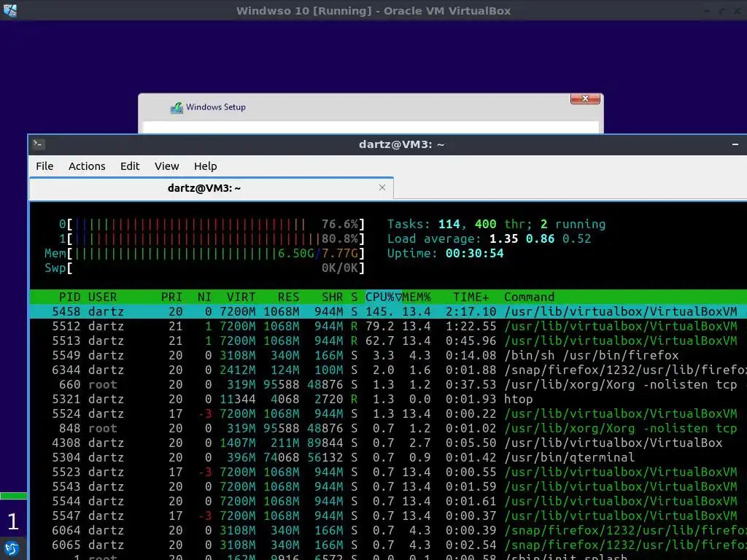The width and height of the screenshot is (747, 560).
Task: Click the Windows Setup title text
Action: pyautogui.click(x=216, y=107)
